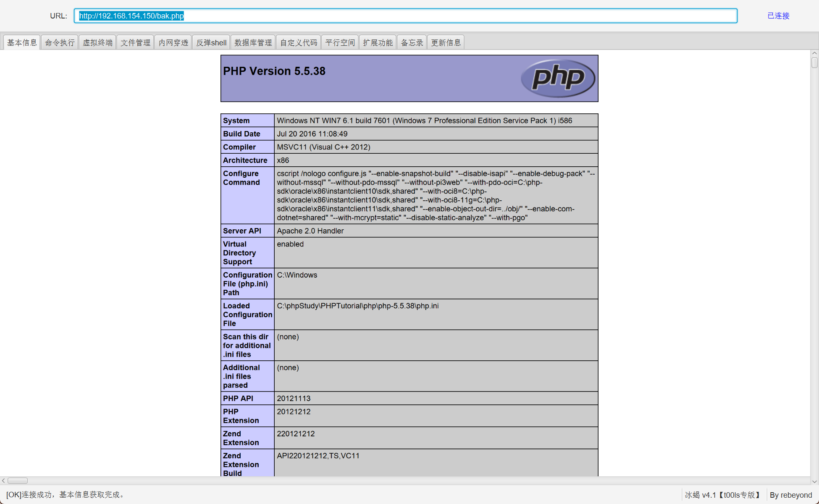819x504 pixels.
Task: Click the PHP Version 5.5.38 heading
Action: point(274,71)
